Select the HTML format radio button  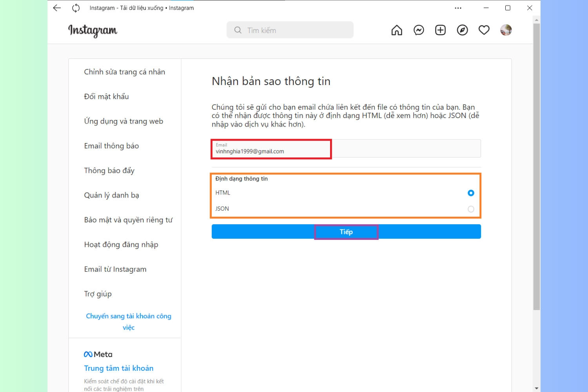[x=471, y=193]
